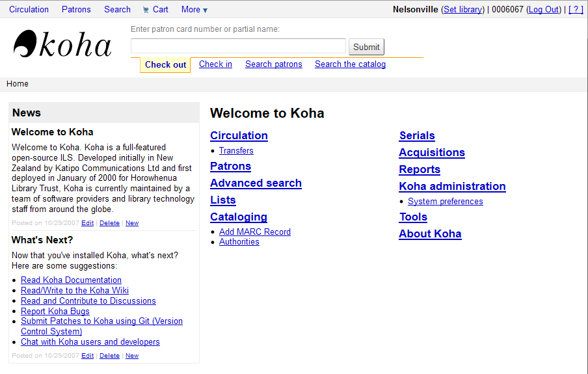Viewport: 588px width, 374px height.
Task: Click the Submit button
Action: 366,47
